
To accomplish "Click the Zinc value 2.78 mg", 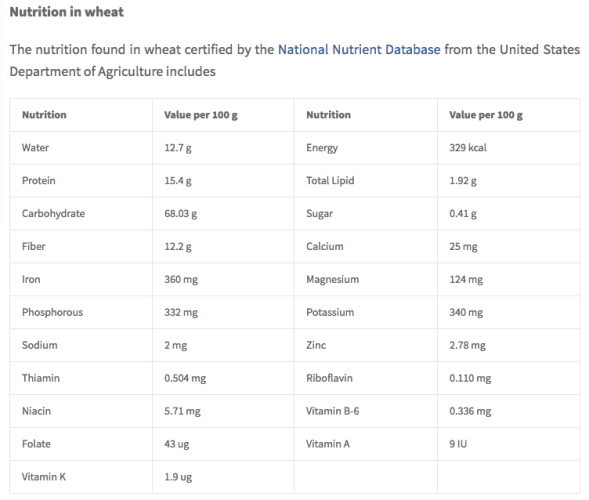I will (467, 345).
